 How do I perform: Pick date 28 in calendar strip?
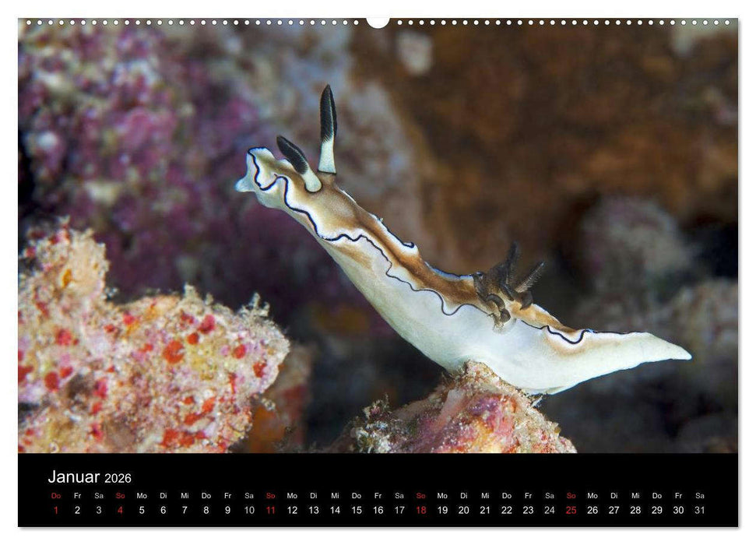click(x=635, y=510)
